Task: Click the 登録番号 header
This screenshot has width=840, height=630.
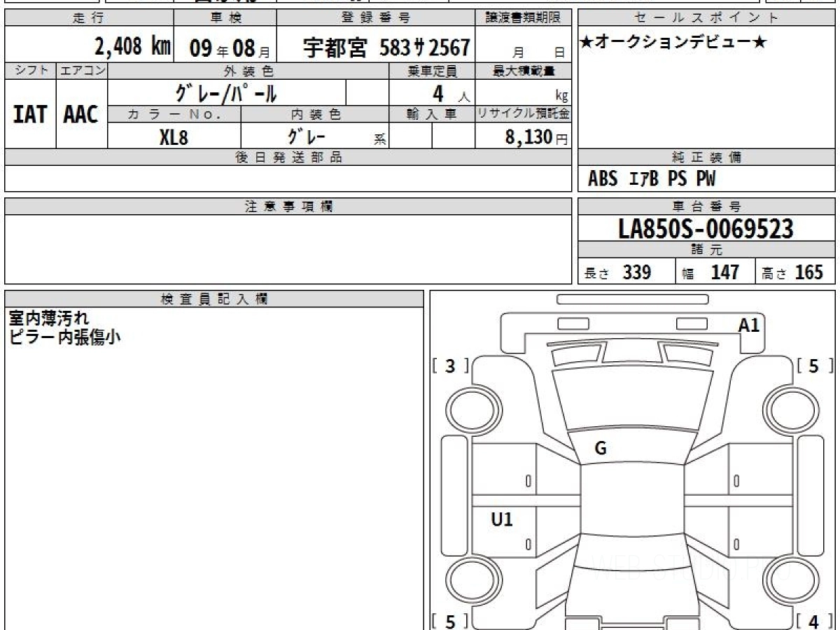Action: (376, 18)
